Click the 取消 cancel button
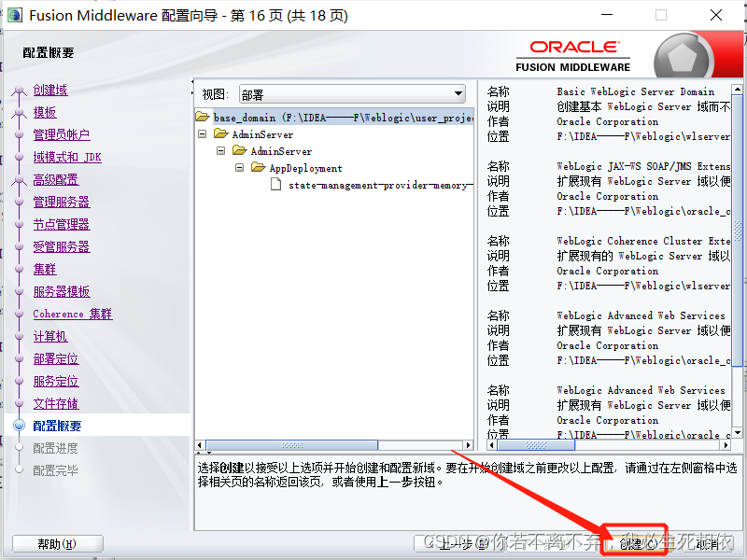 pyautogui.click(x=710, y=543)
